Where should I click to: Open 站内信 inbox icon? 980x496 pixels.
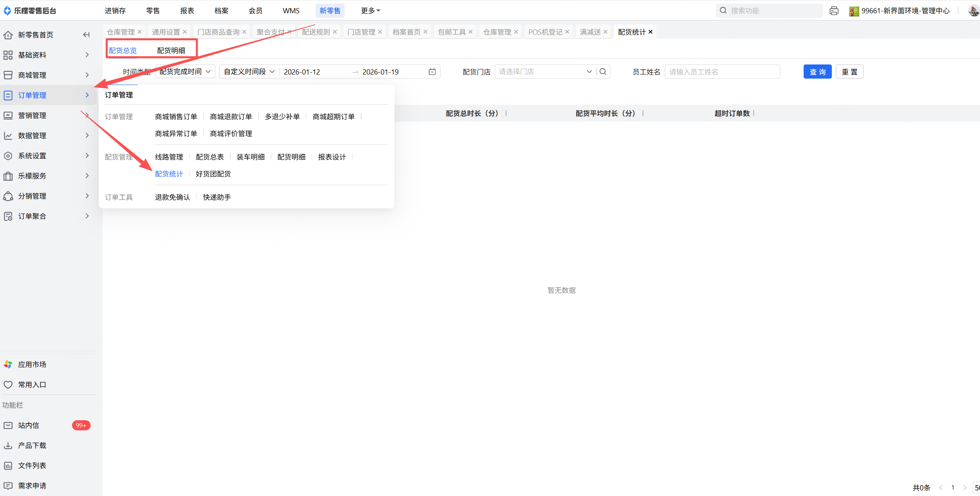(x=8, y=425)
